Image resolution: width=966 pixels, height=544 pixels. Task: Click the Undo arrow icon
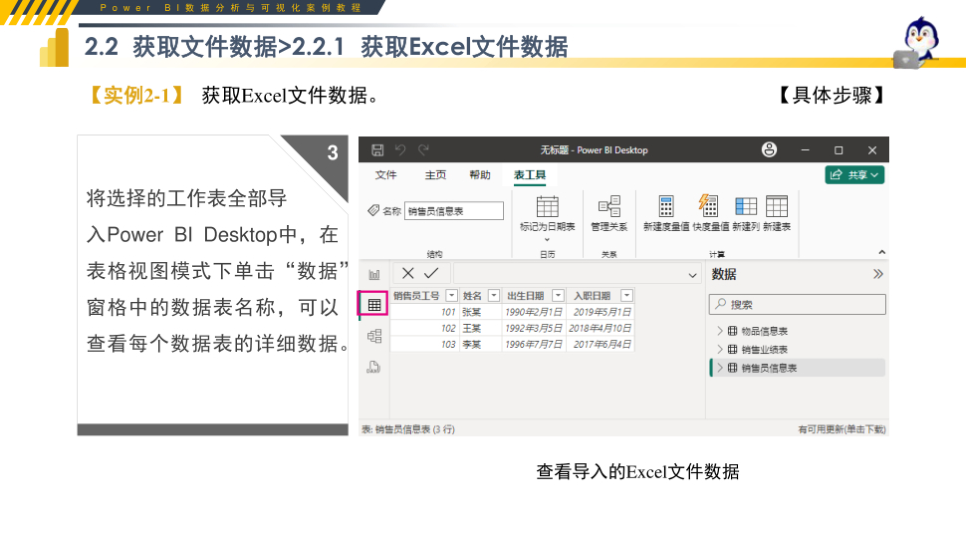point(400,150)
